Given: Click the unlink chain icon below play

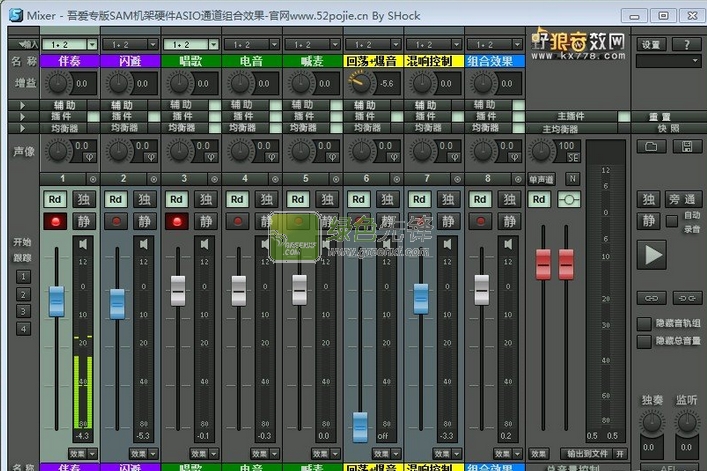Looking at the screenshot, I should (x=687, y=298).
